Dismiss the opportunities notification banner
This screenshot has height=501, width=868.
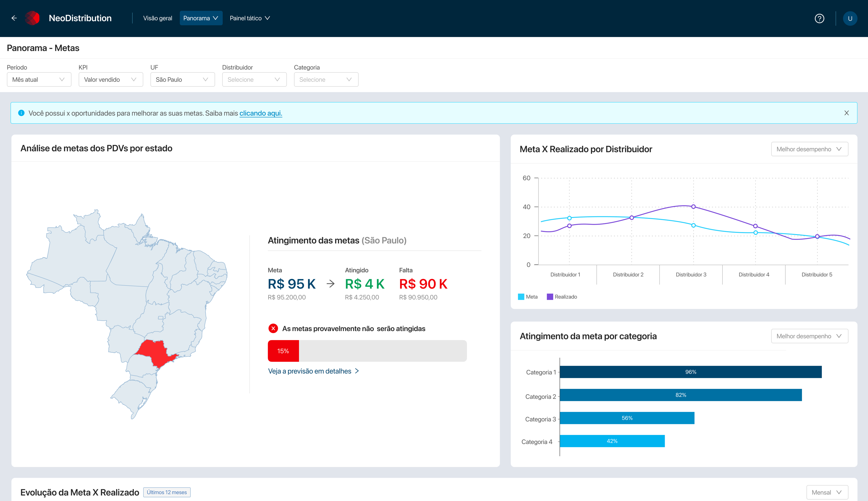pyautogui.click(x=846, y=113)
